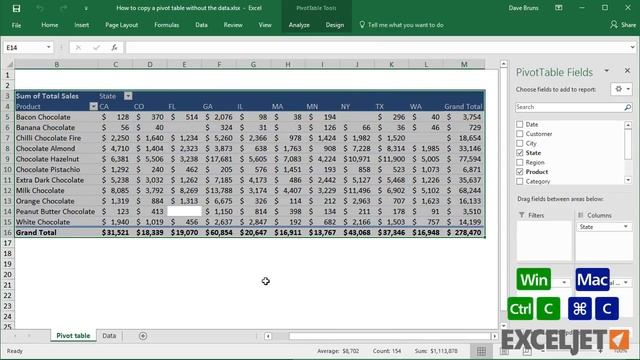
Task: Check the City field checkbox
Action: [520, 143]
